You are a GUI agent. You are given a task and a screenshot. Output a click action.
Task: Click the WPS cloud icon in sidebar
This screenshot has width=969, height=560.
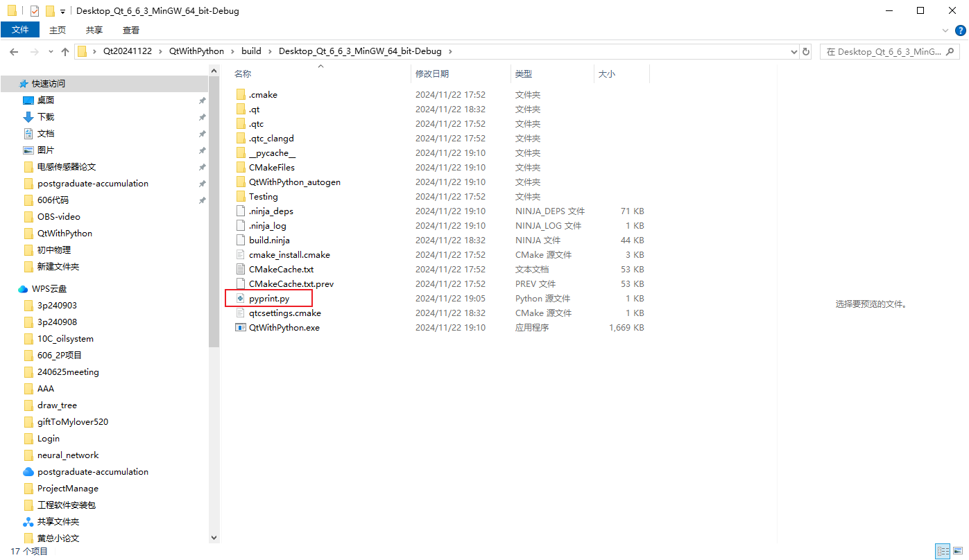click(23, 288)
